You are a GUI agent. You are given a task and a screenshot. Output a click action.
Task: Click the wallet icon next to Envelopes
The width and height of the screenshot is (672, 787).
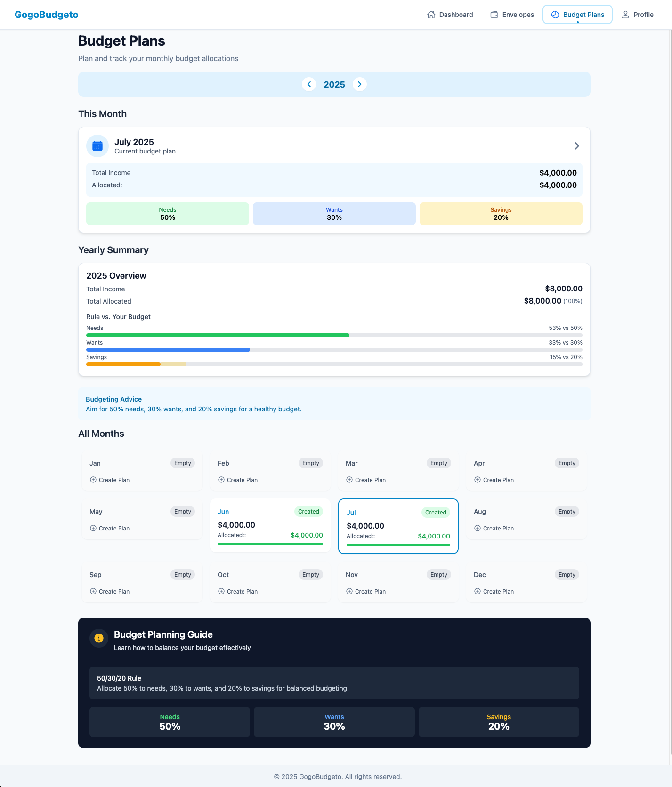tap(494, 15)
